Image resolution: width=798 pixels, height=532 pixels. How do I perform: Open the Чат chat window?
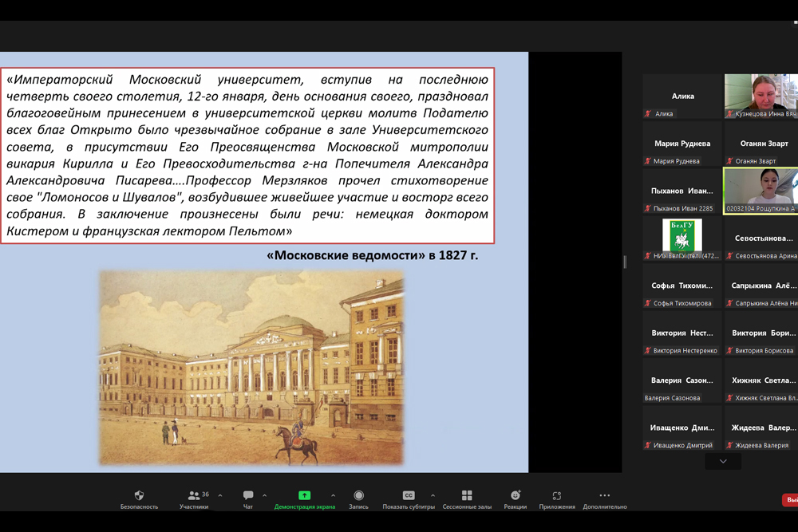pos(248,495)
